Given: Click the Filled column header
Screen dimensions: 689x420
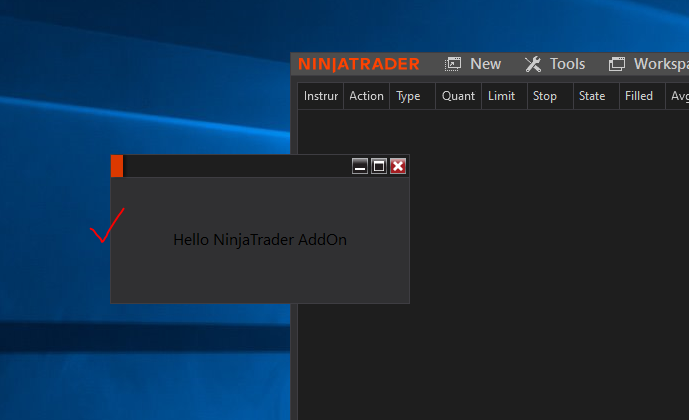Looking at the screenshot, I should click(x=642, y=96).
